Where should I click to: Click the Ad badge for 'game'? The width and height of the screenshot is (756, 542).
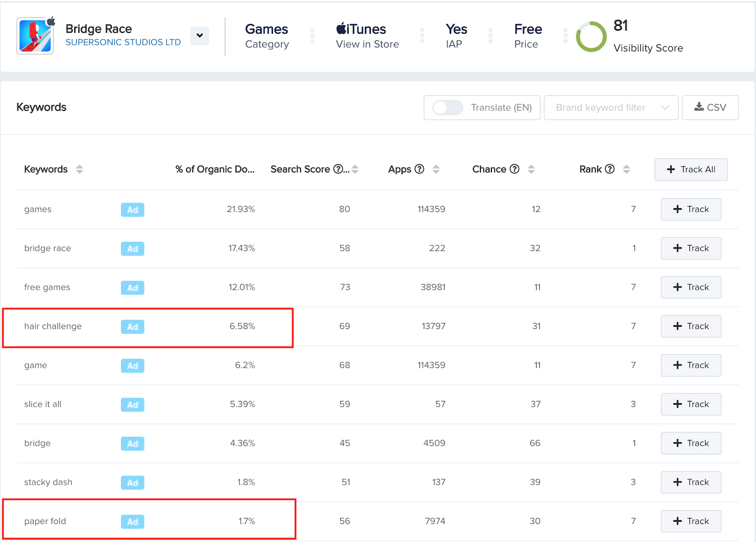(x=133, y=366)
